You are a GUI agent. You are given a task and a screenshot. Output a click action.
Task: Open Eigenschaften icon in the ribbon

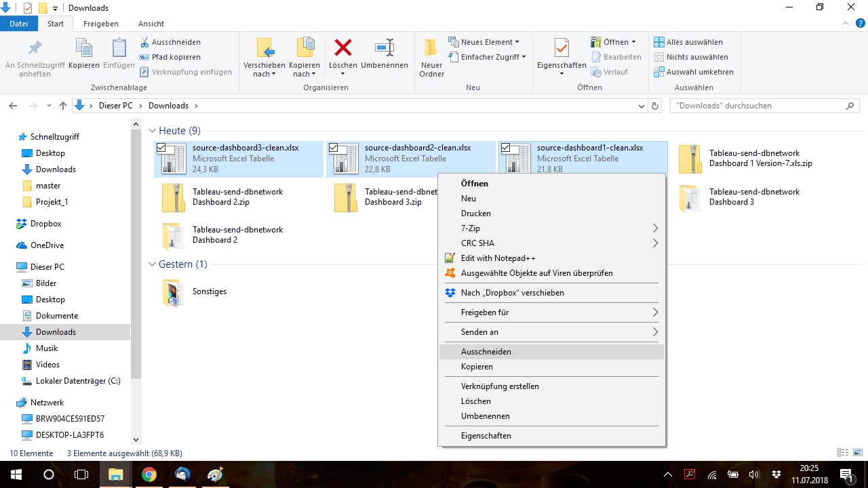[561, 49]
